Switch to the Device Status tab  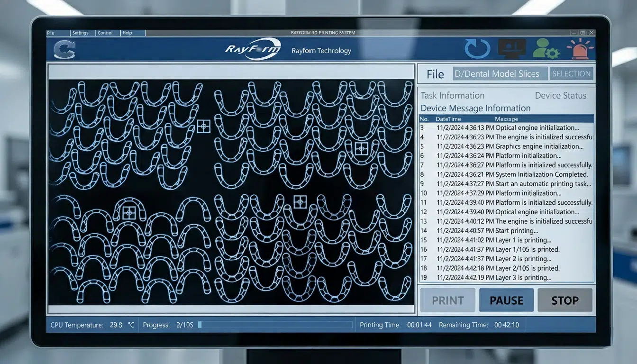click(x=560, y=95)
